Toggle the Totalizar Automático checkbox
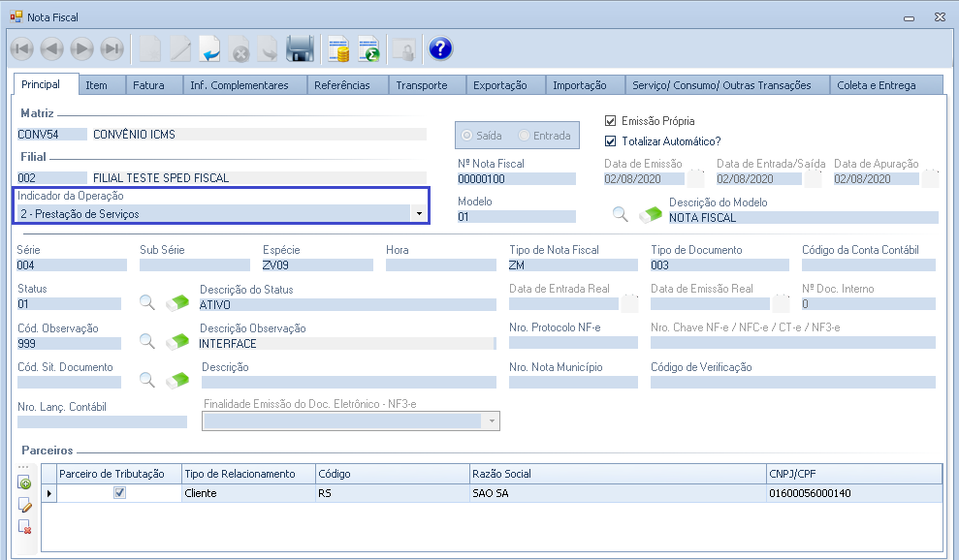 610,141
